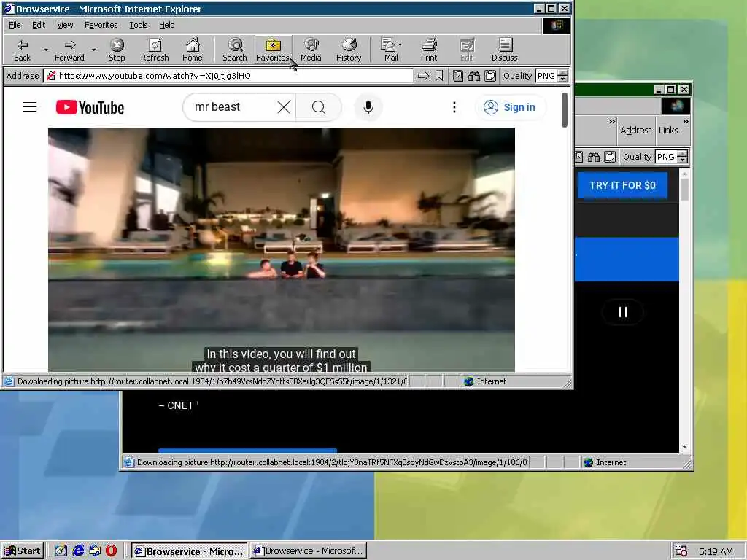
Task: Click the YouTube page vertical scrollbar thumb
Action: (x=565, y=110)
